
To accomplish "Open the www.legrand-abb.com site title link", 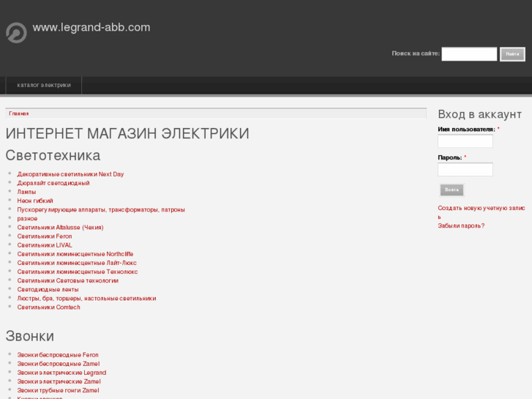I will (x=91, y=27).
